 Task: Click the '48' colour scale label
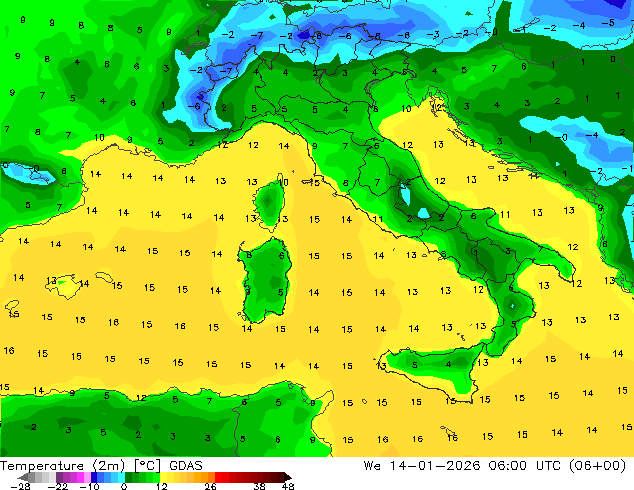(x=288, y=486)
